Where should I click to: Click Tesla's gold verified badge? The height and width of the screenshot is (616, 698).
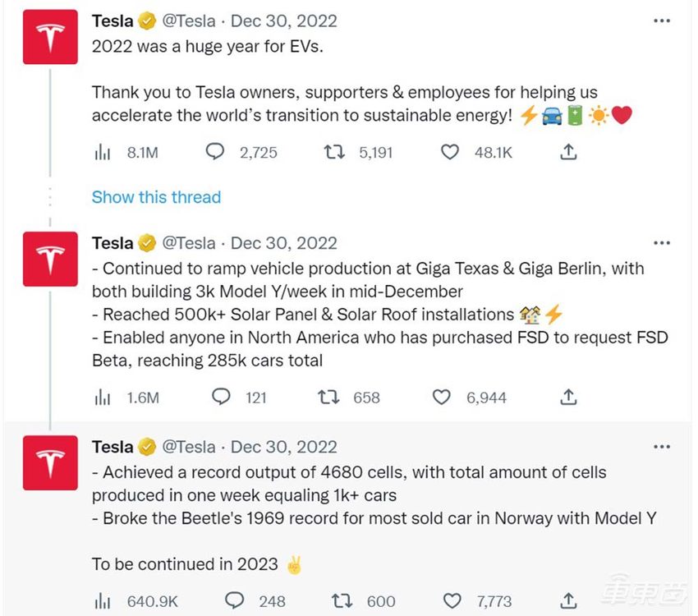(147, 21)
